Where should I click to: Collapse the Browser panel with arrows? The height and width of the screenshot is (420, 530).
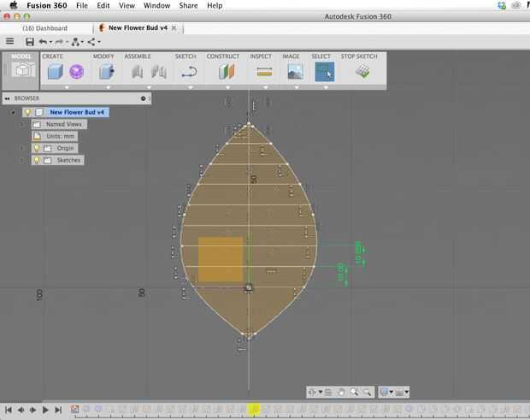click(8, 98)
